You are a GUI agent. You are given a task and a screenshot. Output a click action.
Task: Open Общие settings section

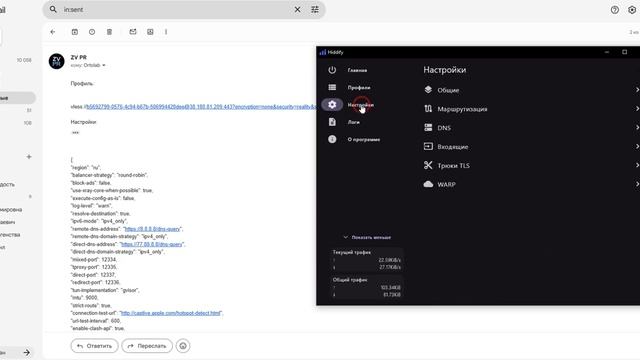tap(531, 90)
